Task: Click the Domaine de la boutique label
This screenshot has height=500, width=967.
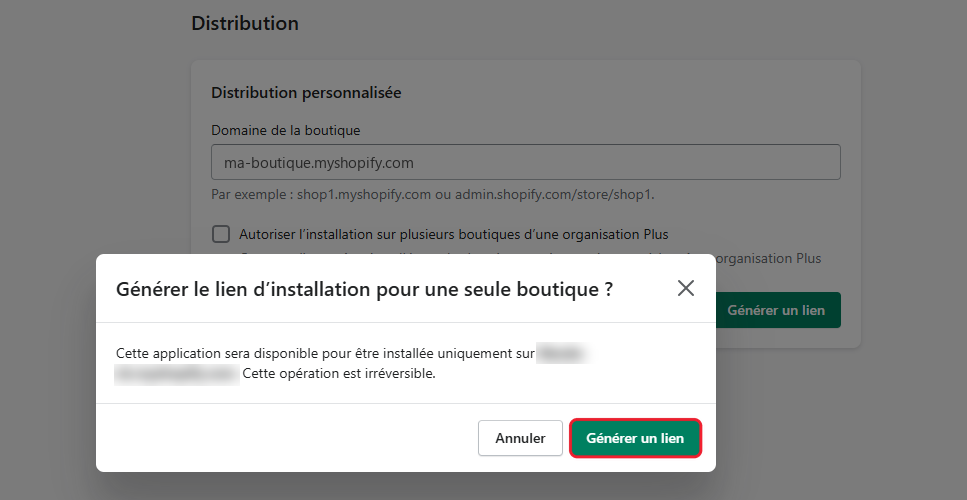Action: [x=286, y=131]
